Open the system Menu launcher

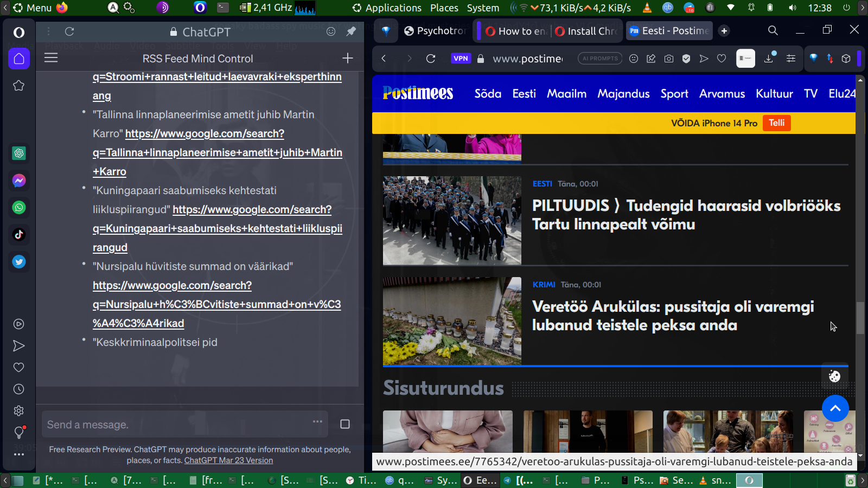coord(33,8)
